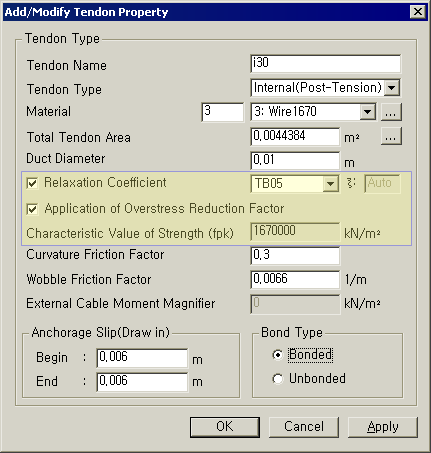431x453 pixels.
Task: Expand the TB05 relaxation coefficient dropdown
Action: [330, 184]
